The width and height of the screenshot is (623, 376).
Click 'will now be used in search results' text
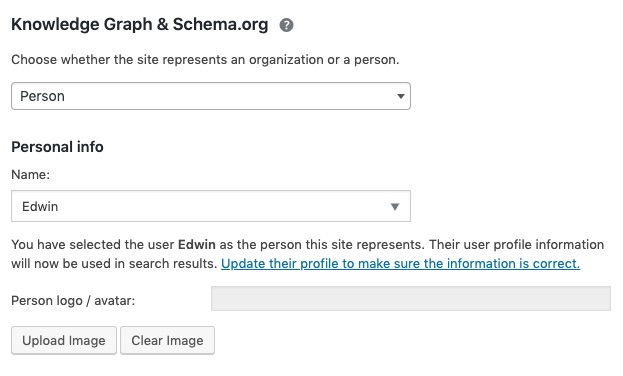pos(114,264)
